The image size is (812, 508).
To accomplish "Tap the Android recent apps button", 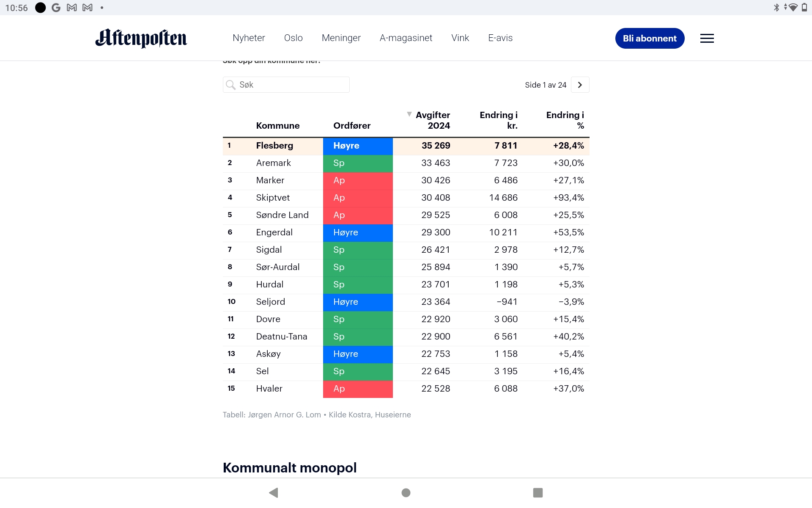I will (x=538, y=492).
